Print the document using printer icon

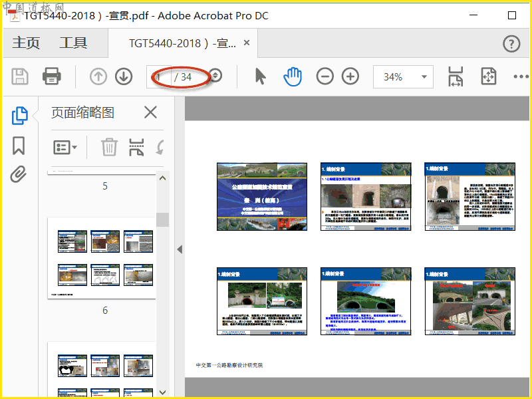pyautogui.click(x=52, y=76)
